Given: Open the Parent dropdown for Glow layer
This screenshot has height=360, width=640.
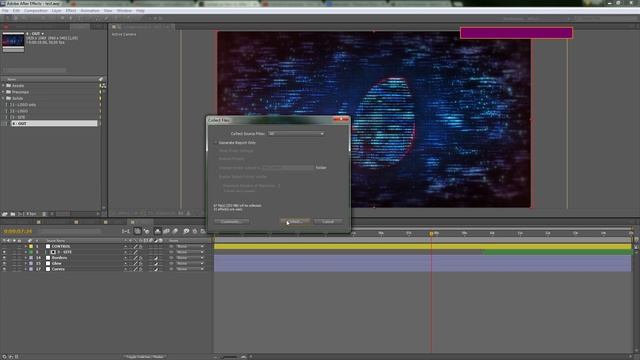Looking at the screenshot, I should tap(190, 264).
